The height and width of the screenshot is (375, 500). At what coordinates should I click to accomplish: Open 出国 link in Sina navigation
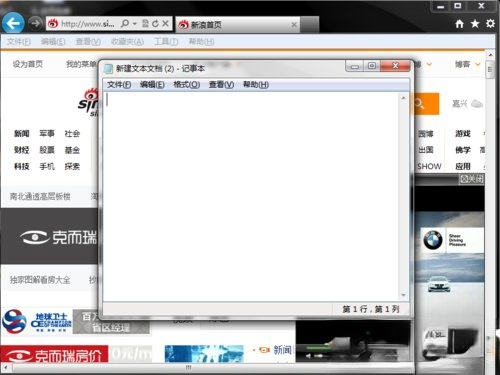[x=426, y=150]
